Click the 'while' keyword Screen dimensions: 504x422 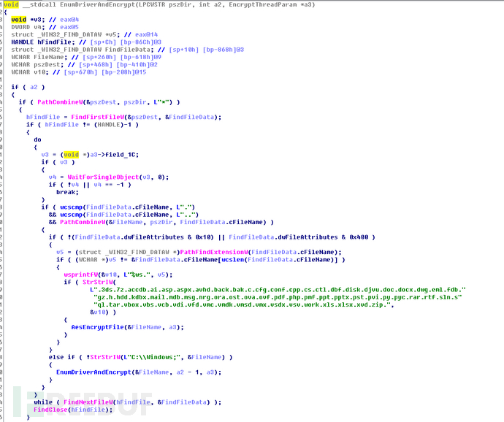tap(43, 402)
